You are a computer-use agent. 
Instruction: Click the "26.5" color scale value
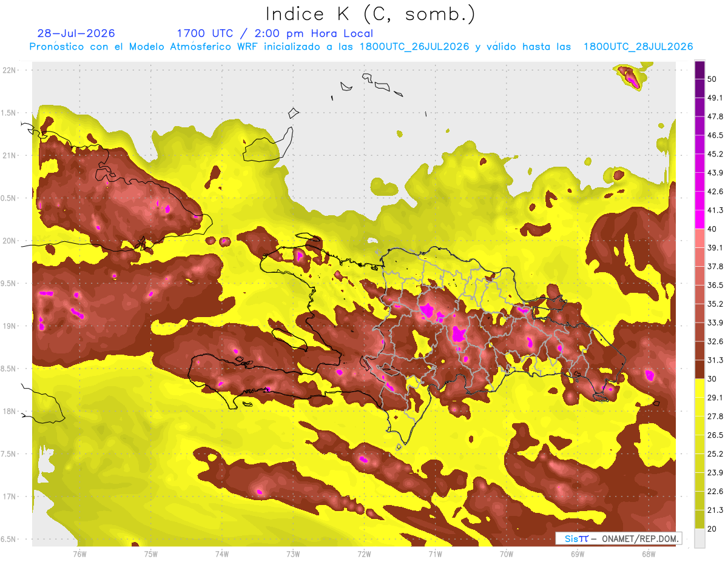715,435
